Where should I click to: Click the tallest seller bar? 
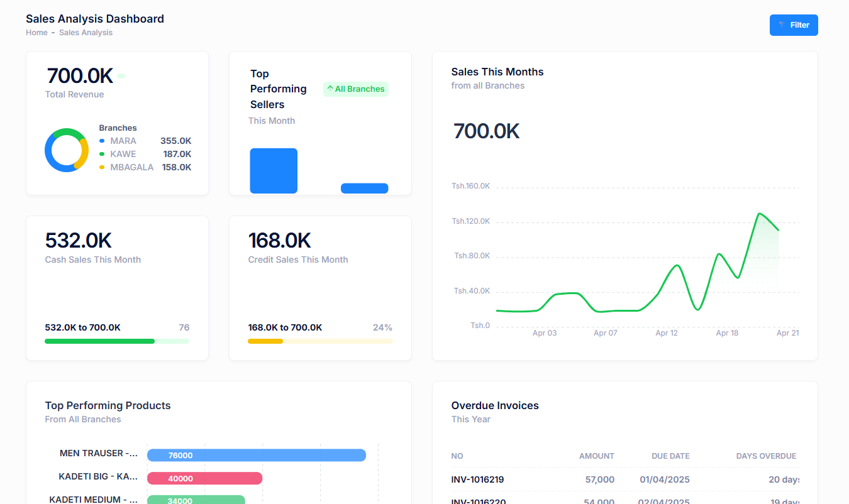[274, 170]
